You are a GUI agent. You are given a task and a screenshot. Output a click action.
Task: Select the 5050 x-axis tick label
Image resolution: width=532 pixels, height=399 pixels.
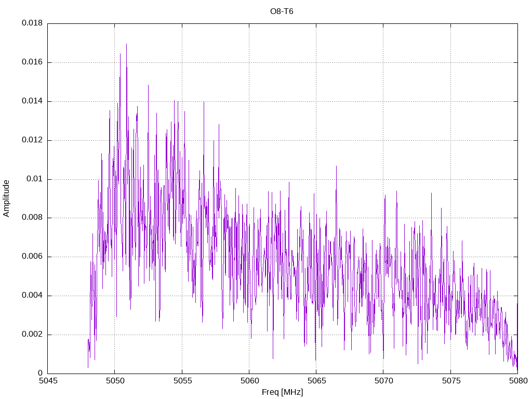115,381
